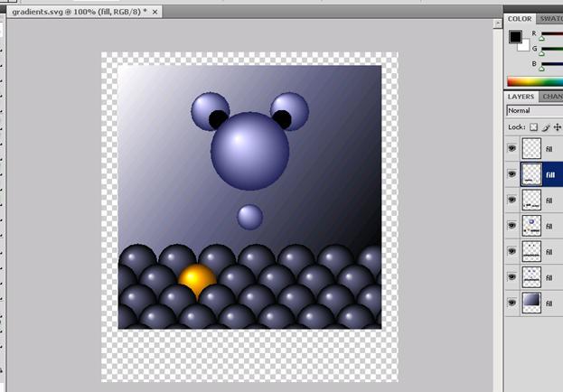
Task: Click the orange sphere on the canvas
Action: click(x=197, y=280)
